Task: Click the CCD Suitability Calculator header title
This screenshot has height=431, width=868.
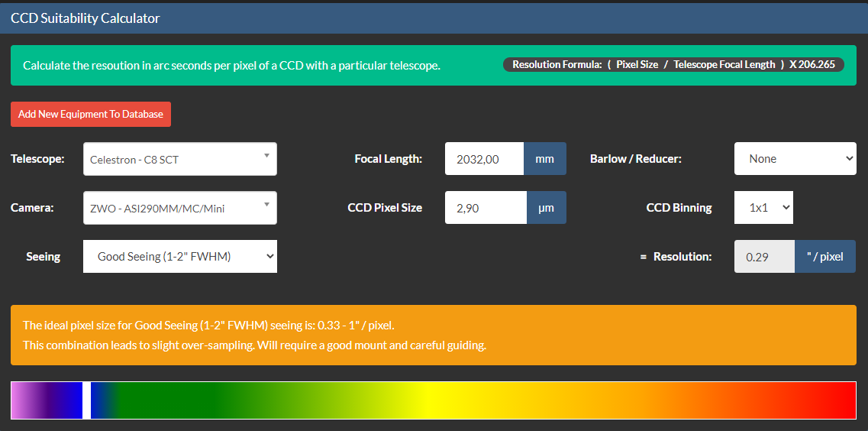Action: tap(86, 18)
